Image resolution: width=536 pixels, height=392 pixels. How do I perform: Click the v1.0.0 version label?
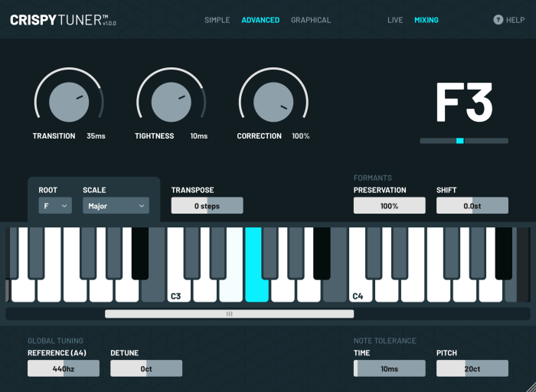[109, 23]
